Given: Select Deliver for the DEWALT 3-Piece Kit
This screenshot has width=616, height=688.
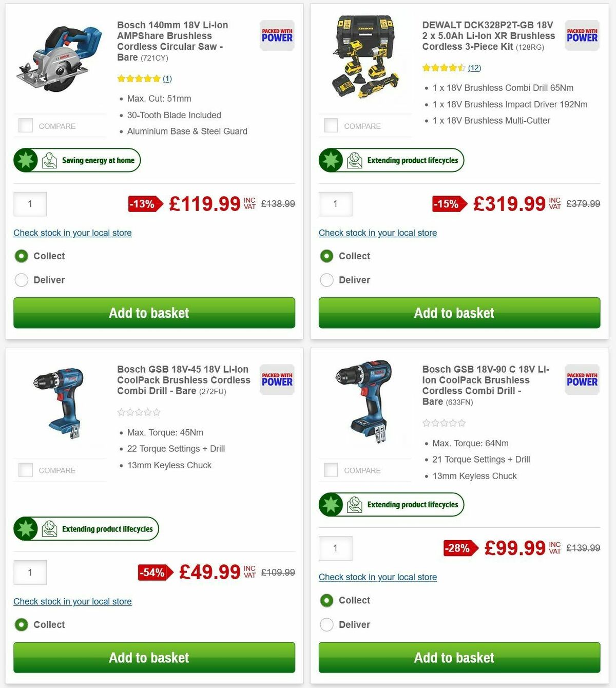Looking at the screenshot, I should coord(326,280).
